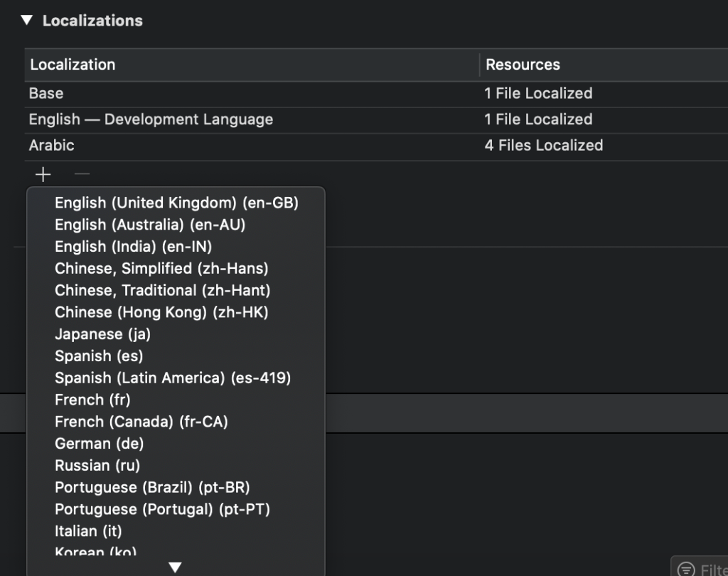
Task: Click the menu's scroll-down arrow
Action: pyautogui.click(x=175, y=567)
